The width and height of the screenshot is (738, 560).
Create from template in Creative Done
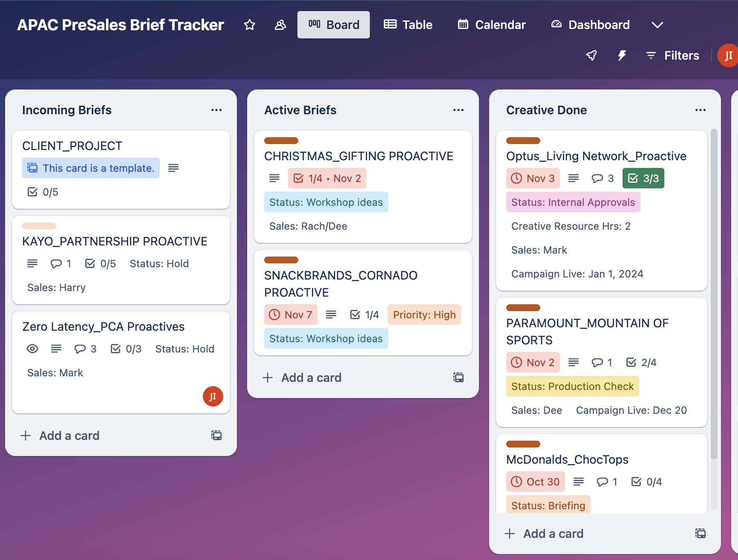701,534
